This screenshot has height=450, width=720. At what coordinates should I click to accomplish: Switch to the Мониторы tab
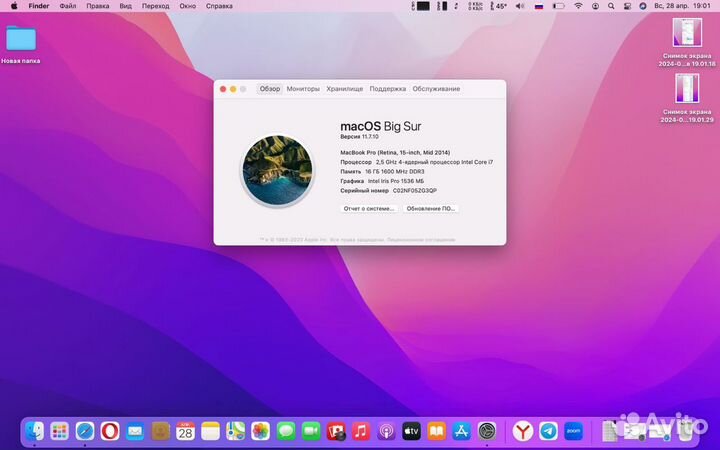click(303, 89)
